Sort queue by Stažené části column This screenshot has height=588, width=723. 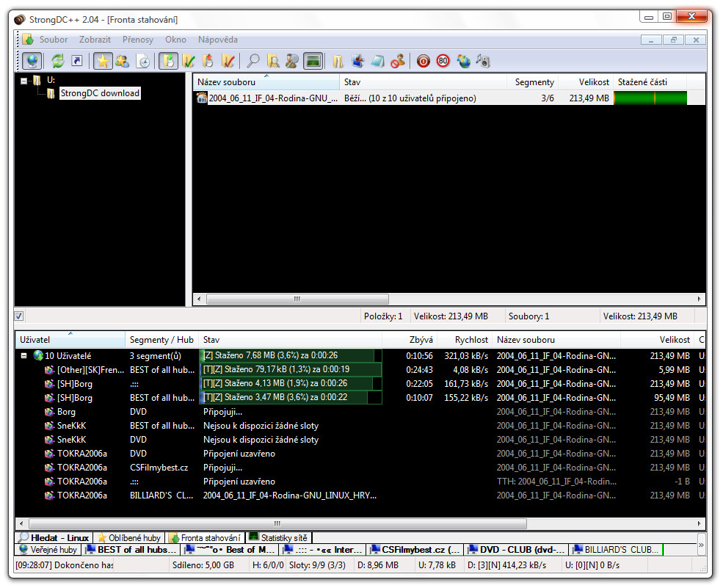click(x=650, y=82)
